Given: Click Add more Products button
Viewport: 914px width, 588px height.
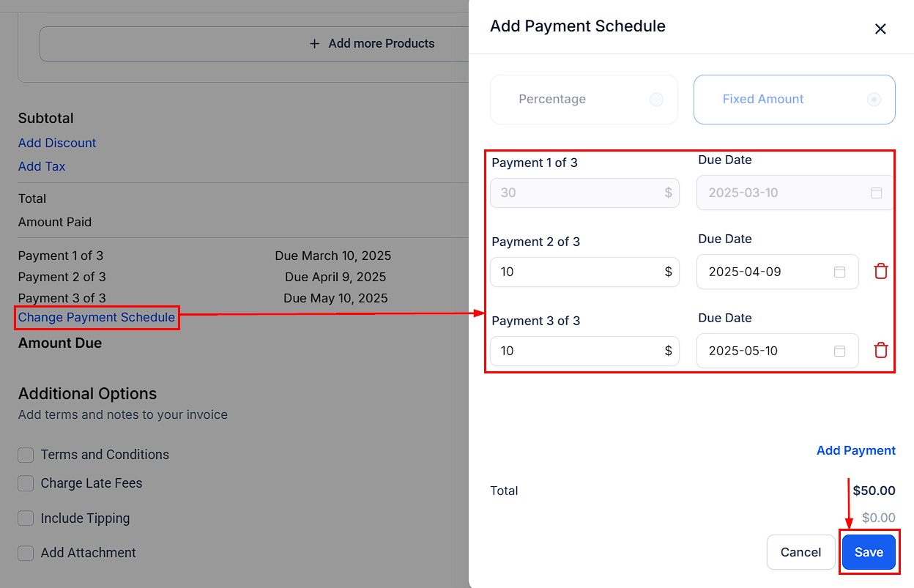Looking at the screenshot, I should coord(372,44).
